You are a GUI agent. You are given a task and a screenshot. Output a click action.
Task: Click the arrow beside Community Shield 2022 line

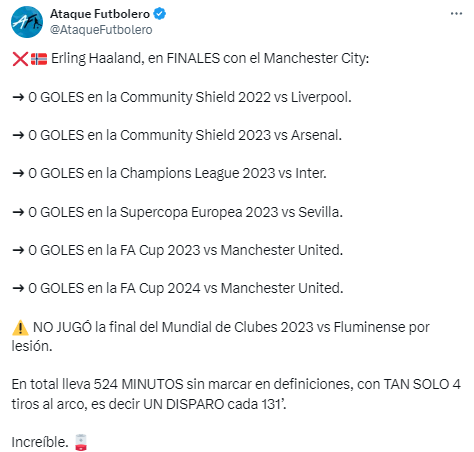click(18, 97)
